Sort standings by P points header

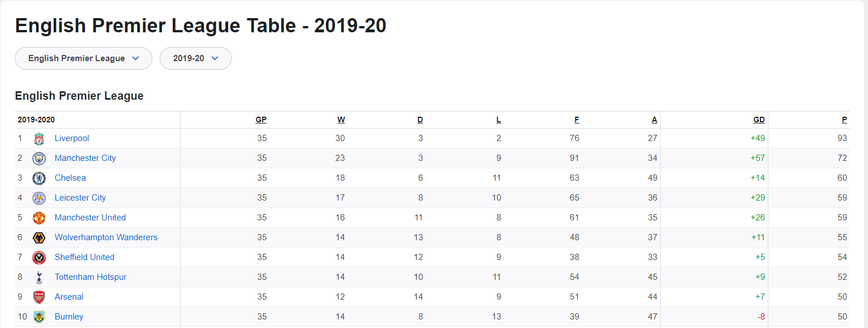(x=844, y=120)
